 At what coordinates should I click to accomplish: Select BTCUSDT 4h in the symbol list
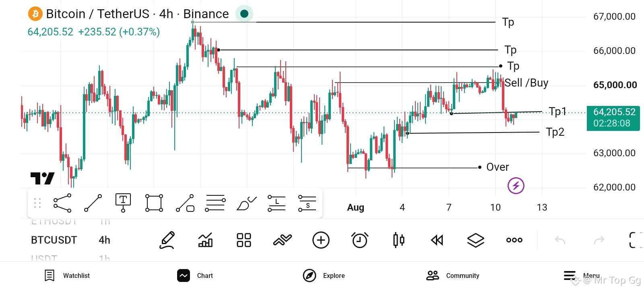click(x=70, y=240)
